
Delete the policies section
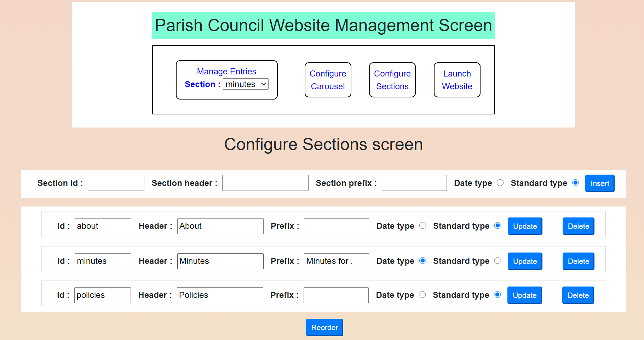(x=578, y=295)
